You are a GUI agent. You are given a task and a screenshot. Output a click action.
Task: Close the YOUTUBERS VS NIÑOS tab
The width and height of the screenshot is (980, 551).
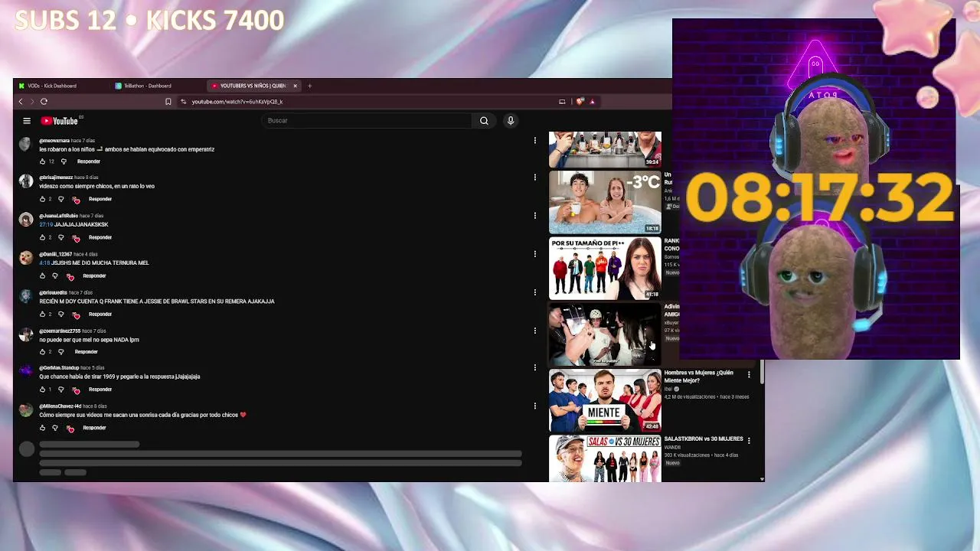click(x=295, y=86)
